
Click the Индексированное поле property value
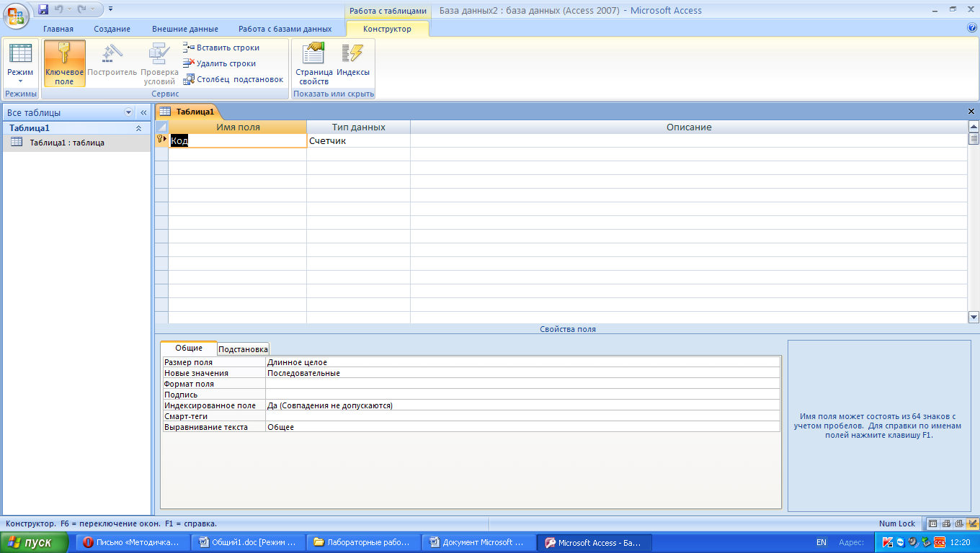[522, 405]
